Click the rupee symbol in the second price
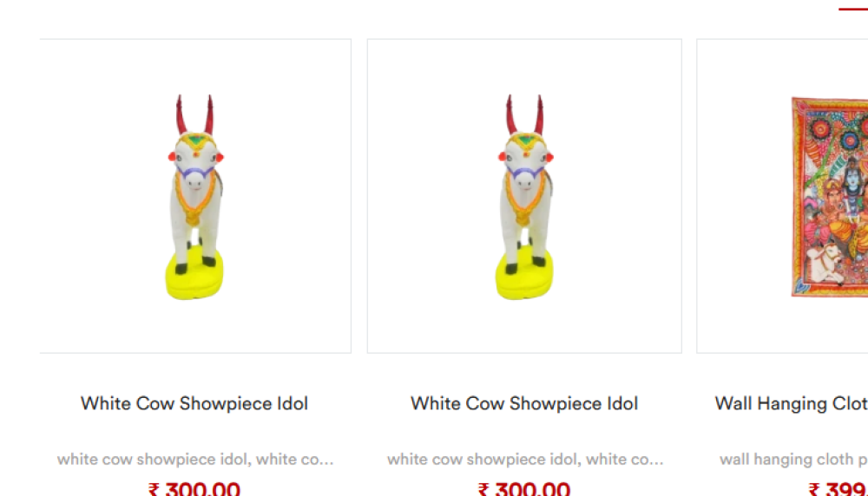 click(483, 489)
